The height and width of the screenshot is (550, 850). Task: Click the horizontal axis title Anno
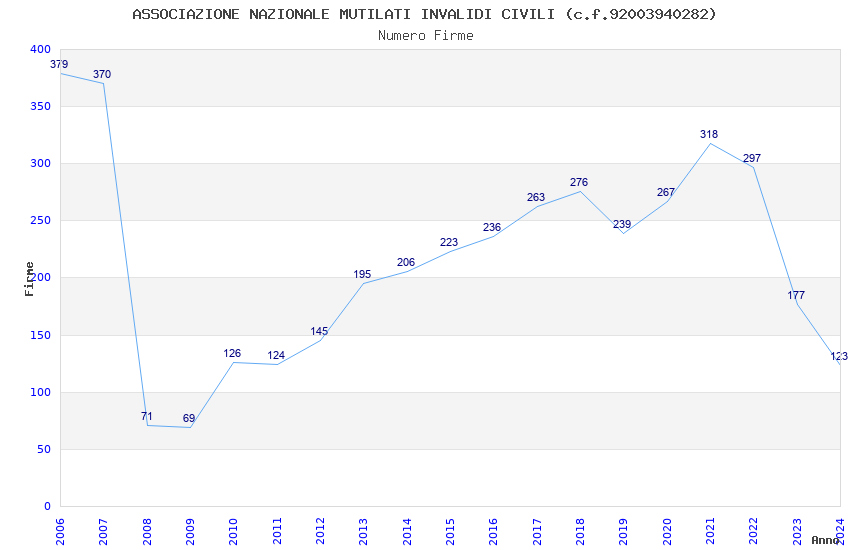[825, 540]
